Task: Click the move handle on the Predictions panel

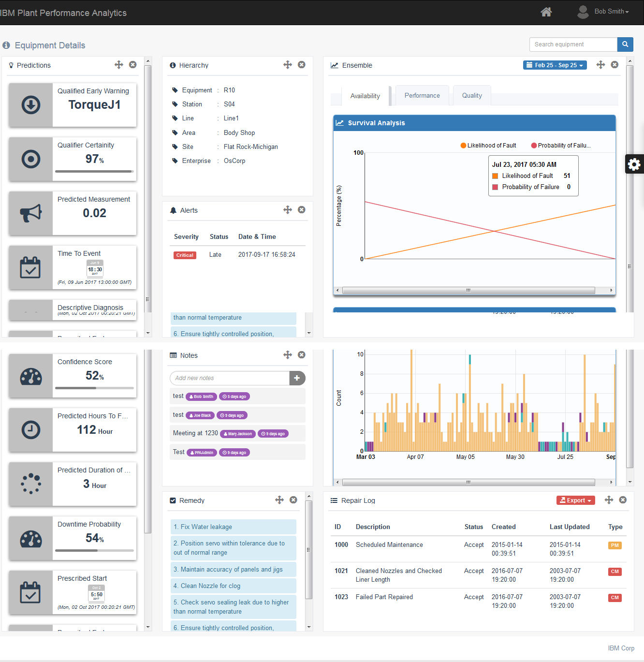Action: coord(118,64)
